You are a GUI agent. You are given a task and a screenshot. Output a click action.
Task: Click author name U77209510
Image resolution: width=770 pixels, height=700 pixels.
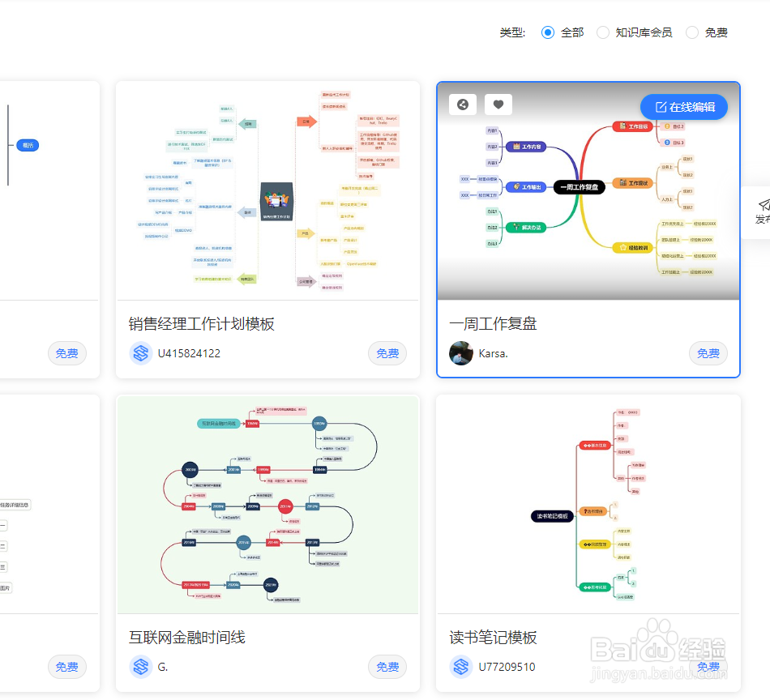tap(507, 667)
